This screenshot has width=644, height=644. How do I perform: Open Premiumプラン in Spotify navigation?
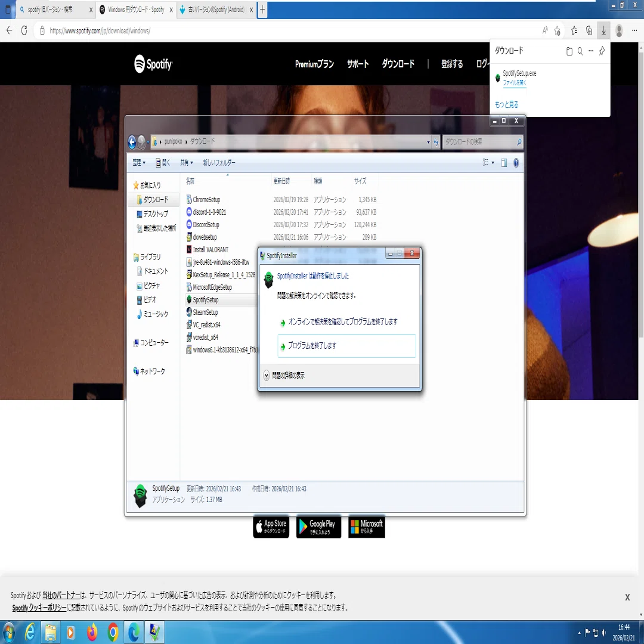pos(314,64)
